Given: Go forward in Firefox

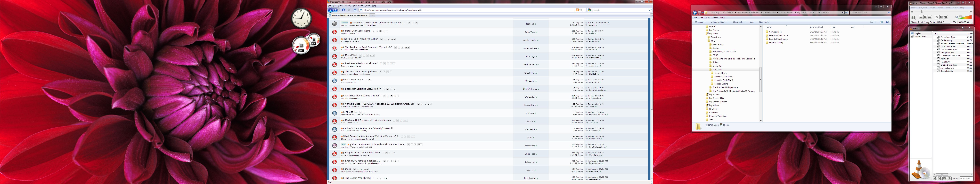Looking at the screenshot, I should [335, 10].
